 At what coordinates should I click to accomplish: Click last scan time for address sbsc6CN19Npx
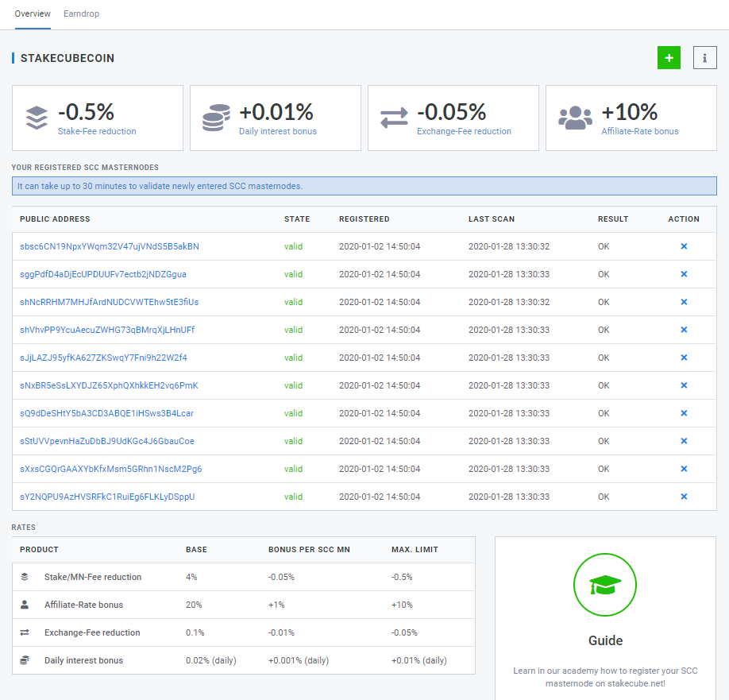tap(509, 246)
